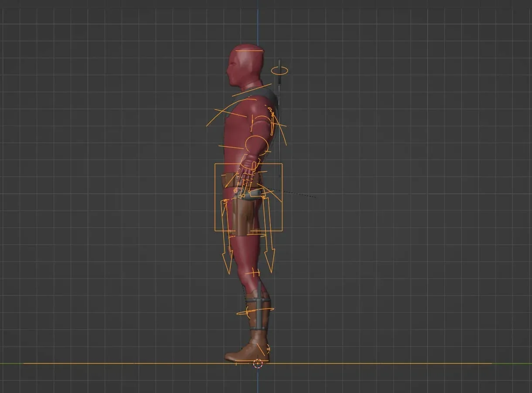The width and height of the screenshot is (532, 393).
Task: Select the shoulder line controller widget
Action: point(252,89)
